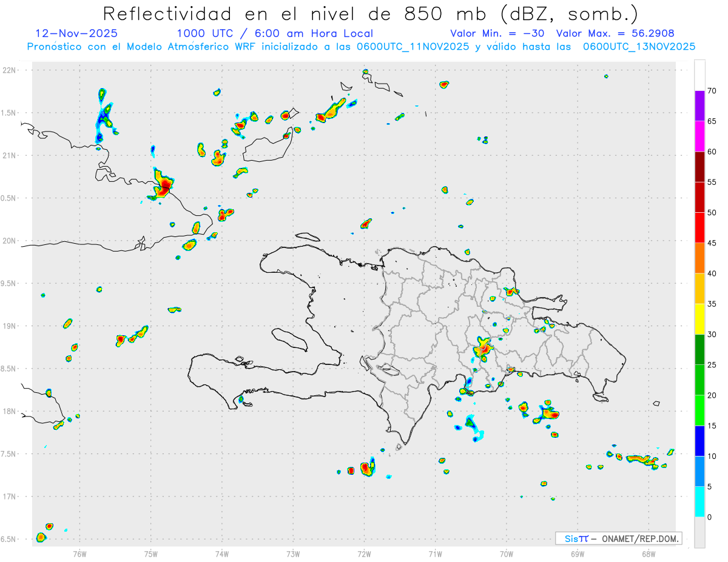Screen dimensions: 728x562
Task: Click the "68W" longitude label
Action: tap(649, 554)
